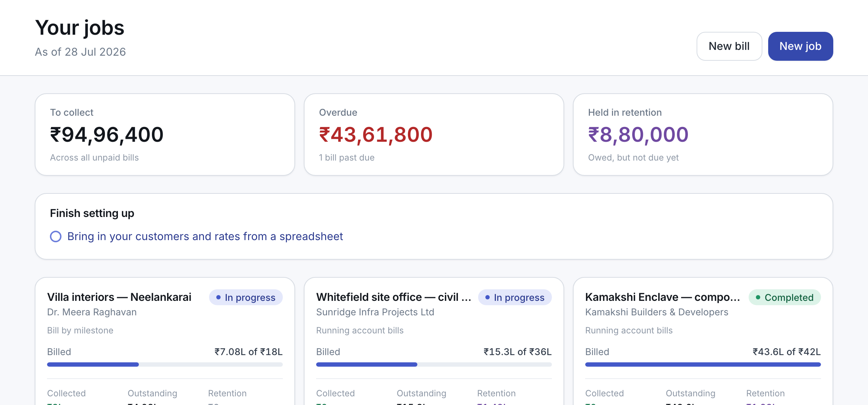
Task: Open the Villa interiors — Neelankarai job
Action: click(119, 297)
